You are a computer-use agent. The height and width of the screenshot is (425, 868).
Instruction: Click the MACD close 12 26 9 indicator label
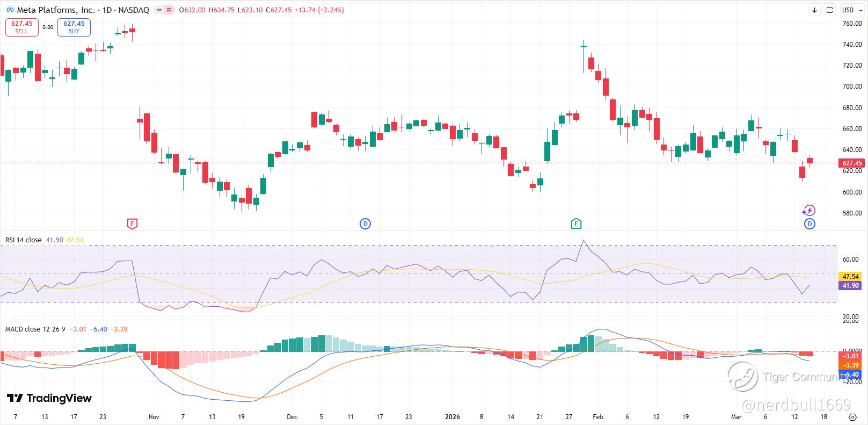[x=35, y=329]
